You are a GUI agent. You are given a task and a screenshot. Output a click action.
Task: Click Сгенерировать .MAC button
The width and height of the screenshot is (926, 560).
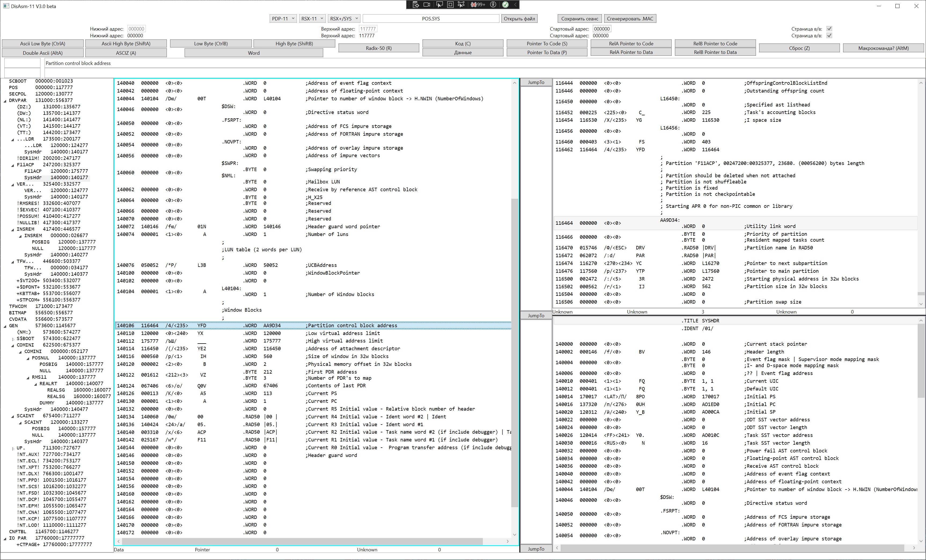pos(630,19)
